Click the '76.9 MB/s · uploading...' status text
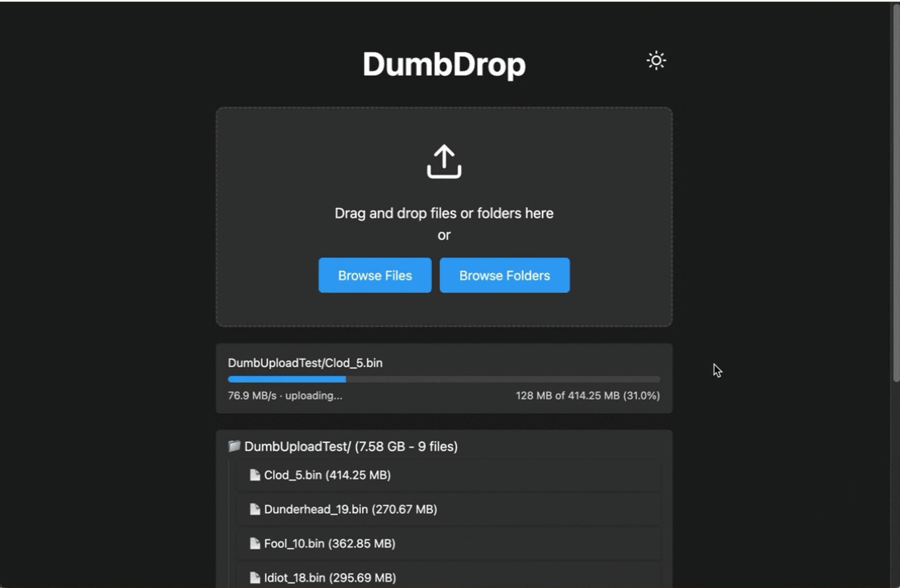Viewport: 900px width, 588px height. click(x=285, y=396)
